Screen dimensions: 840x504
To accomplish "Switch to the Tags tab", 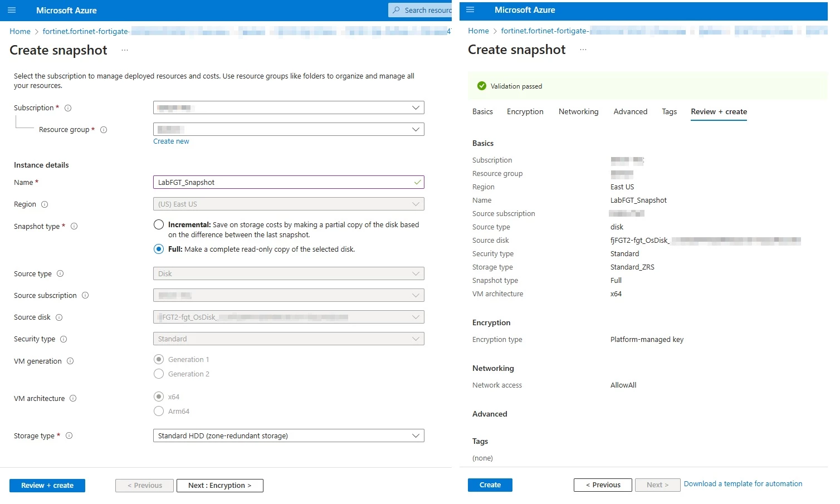I will coord(669,111).
